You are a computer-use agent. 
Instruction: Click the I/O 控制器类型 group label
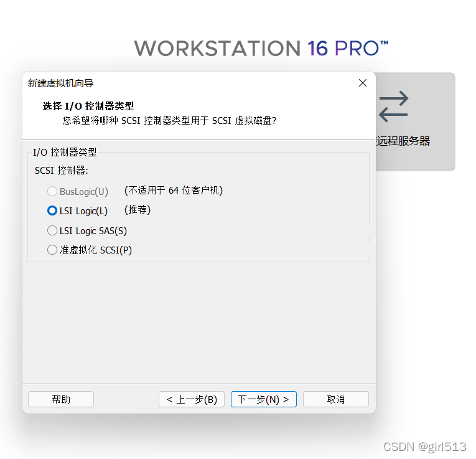pyautogui.click(x=65, y=152)
